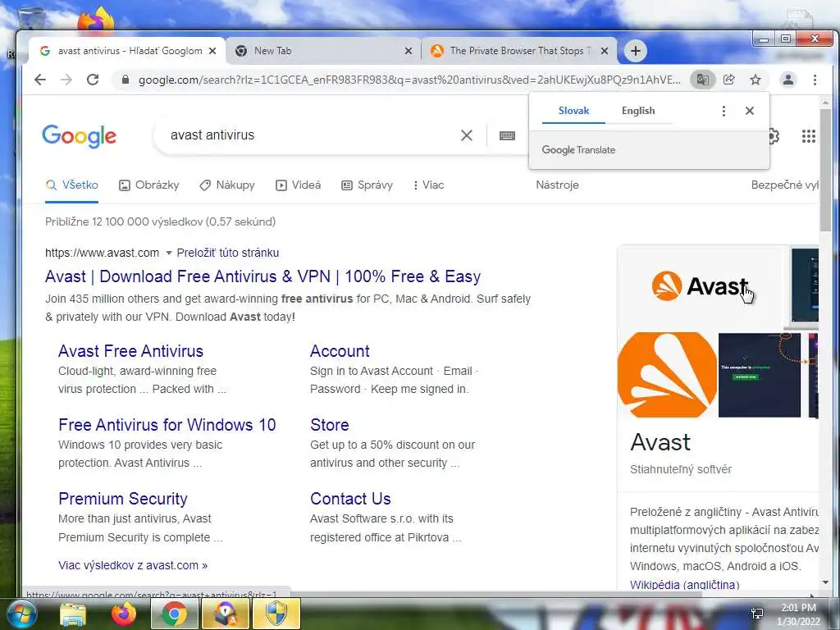Open Wikipédia (angličtina) link
The width and height of the screenshot is (840, 630).
click(x=684, y=584)
